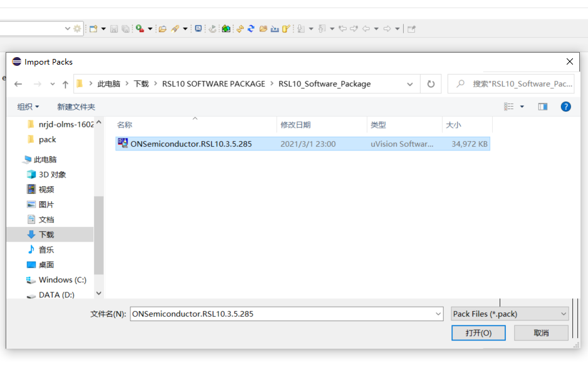Sort files by 修改日期 column header

click(x=295, y=125)
